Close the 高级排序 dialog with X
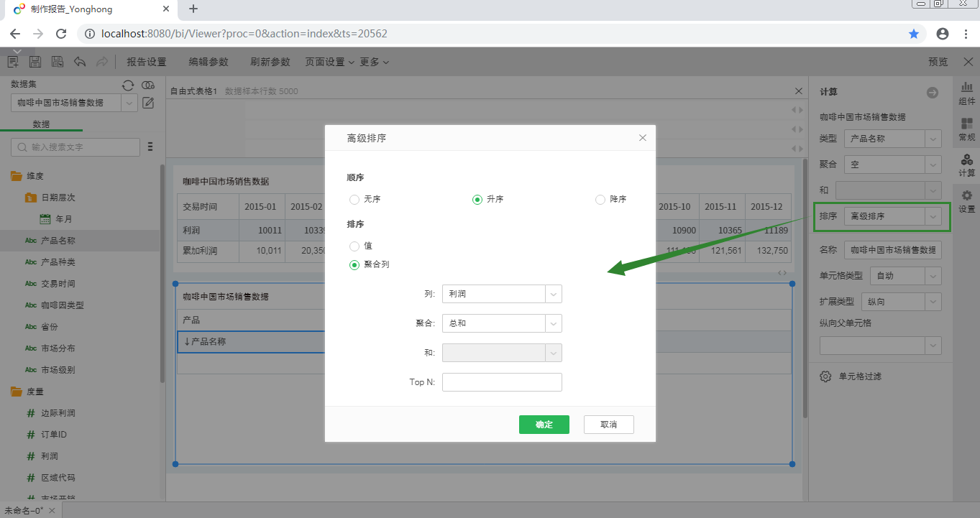This screenshot has height=518, width=980. [643, 138]
